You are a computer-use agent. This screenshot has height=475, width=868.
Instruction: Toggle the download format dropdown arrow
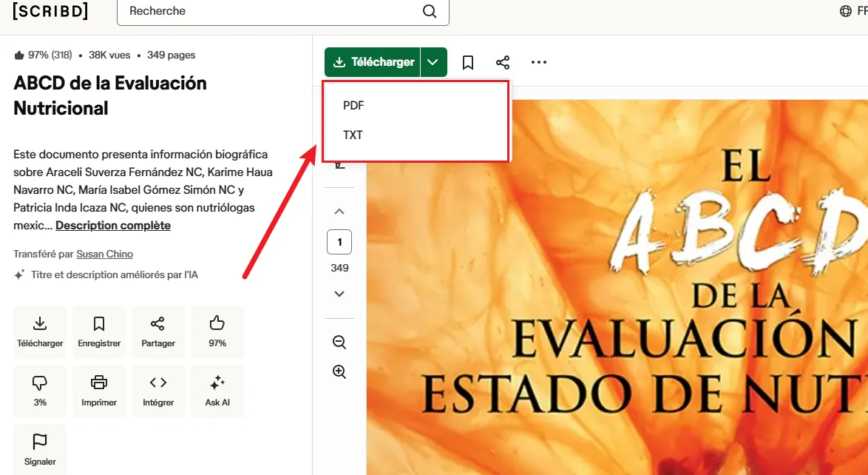pos(433,62)
